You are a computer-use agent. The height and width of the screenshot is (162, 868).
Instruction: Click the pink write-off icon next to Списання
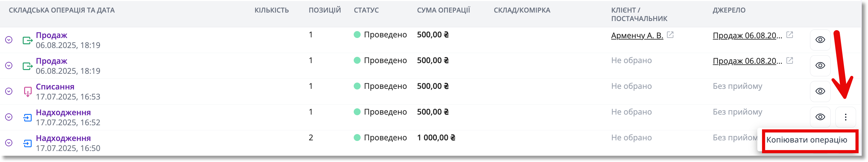pyautogui.click(x=28, y=92)
